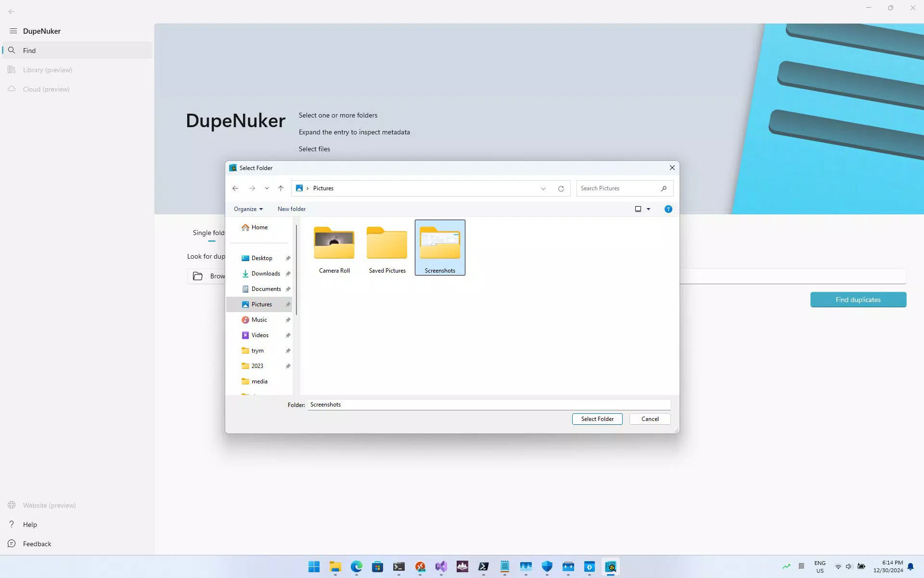Select Home in the navigation pane
This screenshot has height=578, width=924.
tap(259, 227)
